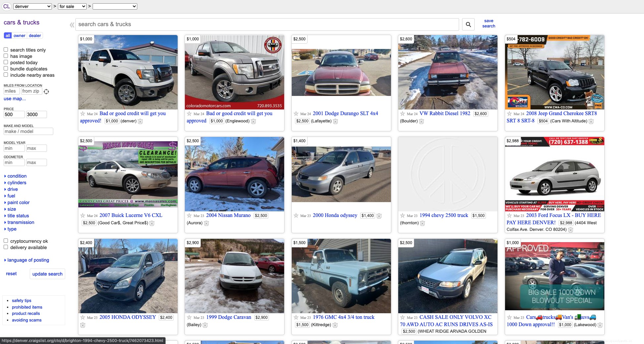644x344 pixels.
Task: Click inside the minimum price field
Action: [14, 114]
